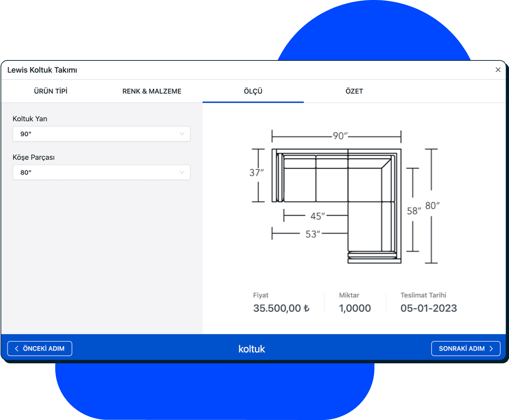The image size is (509, 420).
Task: Click the chevron arrow in Köşe Parçası field
Action: (x=182, y=172)
